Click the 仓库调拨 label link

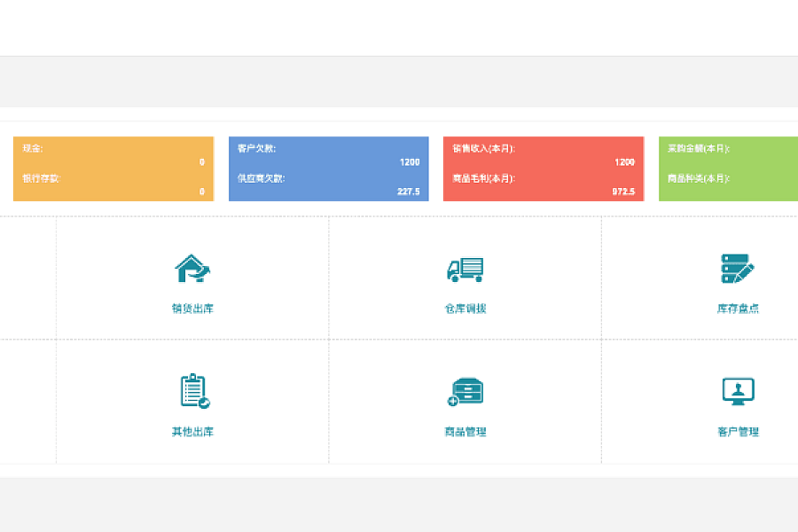point(465,309)
